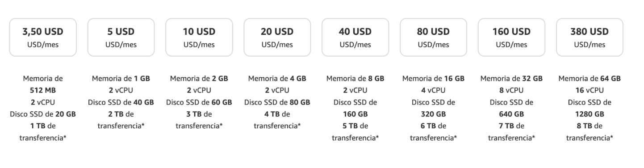Select the 40 USD plan card

click(x=355, y=37)
